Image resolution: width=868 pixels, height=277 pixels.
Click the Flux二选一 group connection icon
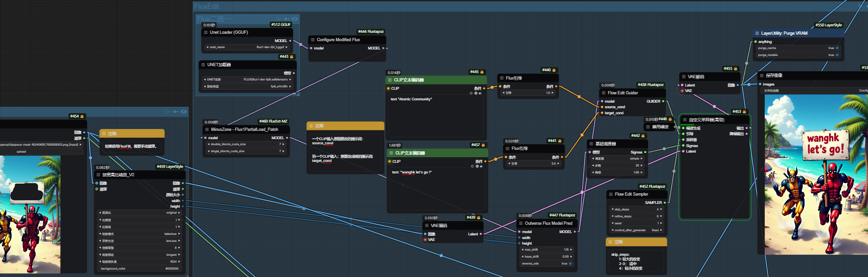(x=286, y=19)
